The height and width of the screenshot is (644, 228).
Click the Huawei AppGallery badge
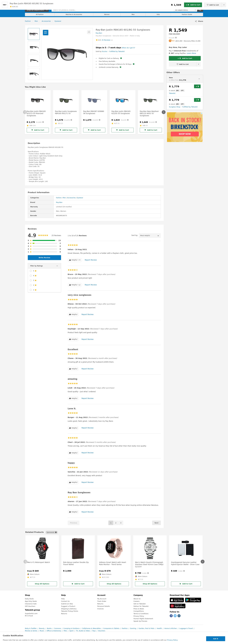[178, 606]
